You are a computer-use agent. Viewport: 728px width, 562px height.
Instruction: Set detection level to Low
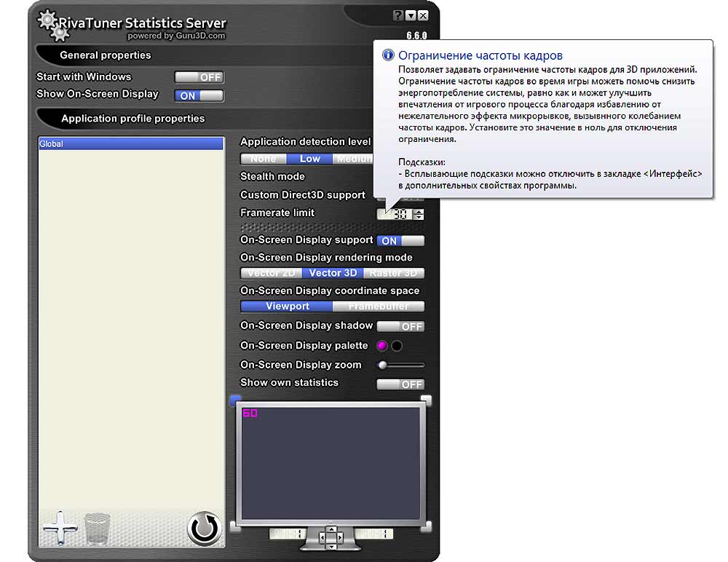[x=309, y=159]
